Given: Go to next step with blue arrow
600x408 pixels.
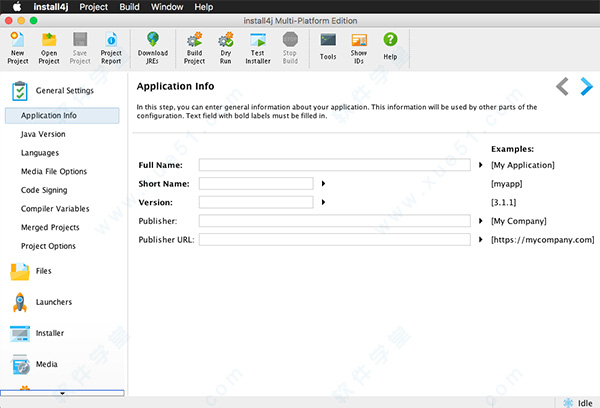Looking at the screenshot, I should (586, 86).
